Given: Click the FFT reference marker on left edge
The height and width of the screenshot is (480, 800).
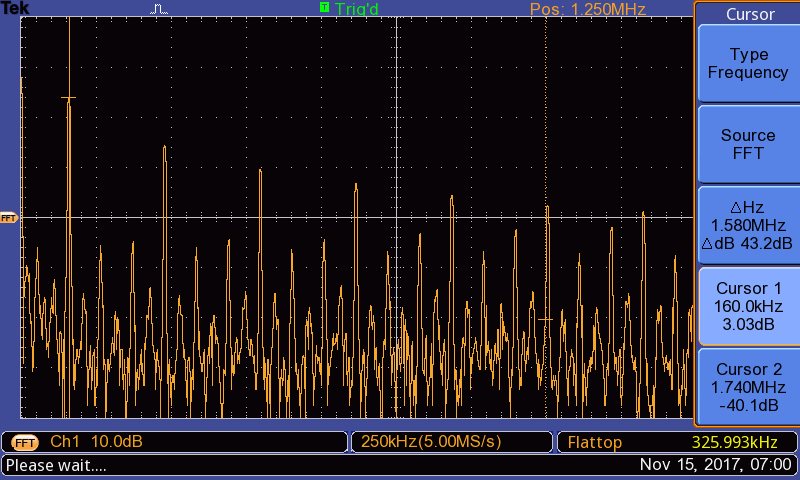Looking at the screenshot, I should (9, 218).
